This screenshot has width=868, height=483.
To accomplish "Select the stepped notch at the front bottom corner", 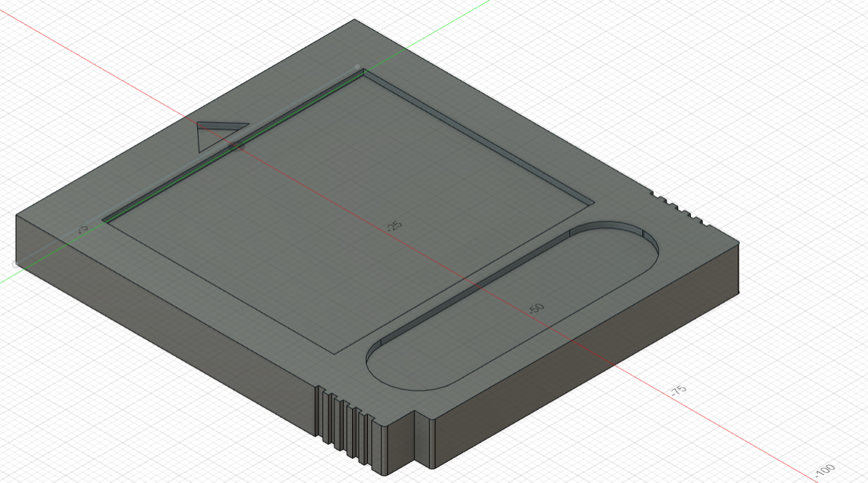I will (x=411, y=443).
